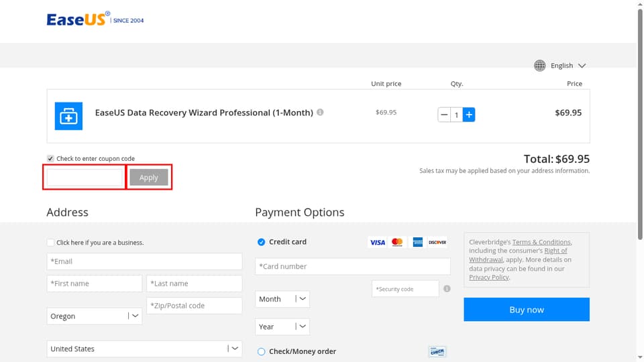Click the unit price $69.95 value
Viewport: 644px width, 362px height.
tap(386, 112)
